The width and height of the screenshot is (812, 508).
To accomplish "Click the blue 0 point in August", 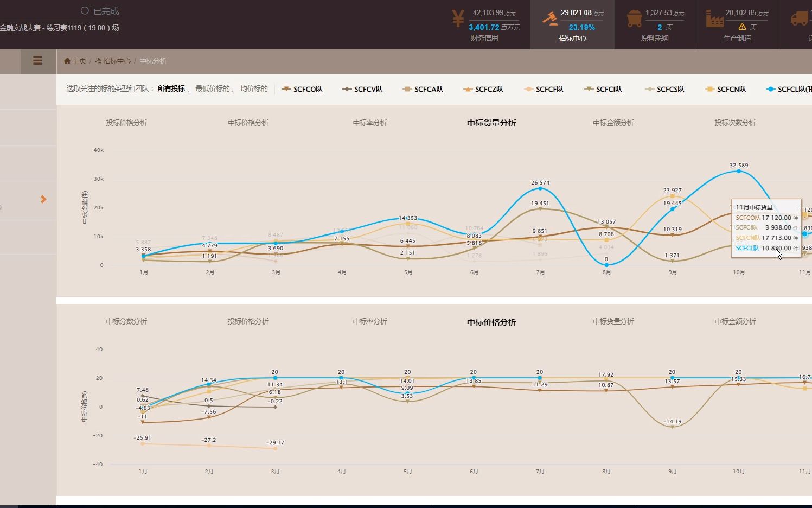I will pos(606,265).
